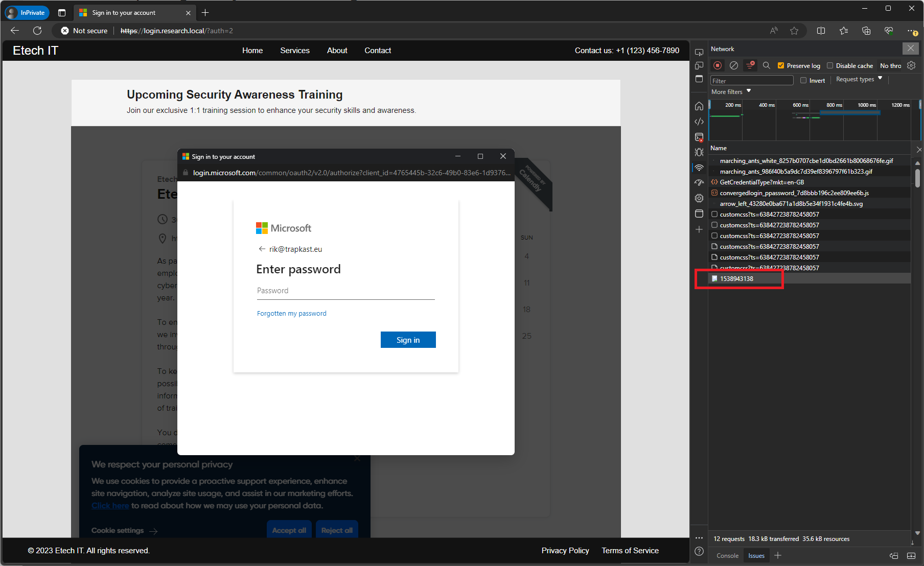Image resolution: width=924 pixels, height=566 pixels.
Task: Open the Sources bug icon tool
Action: (699, 152)
